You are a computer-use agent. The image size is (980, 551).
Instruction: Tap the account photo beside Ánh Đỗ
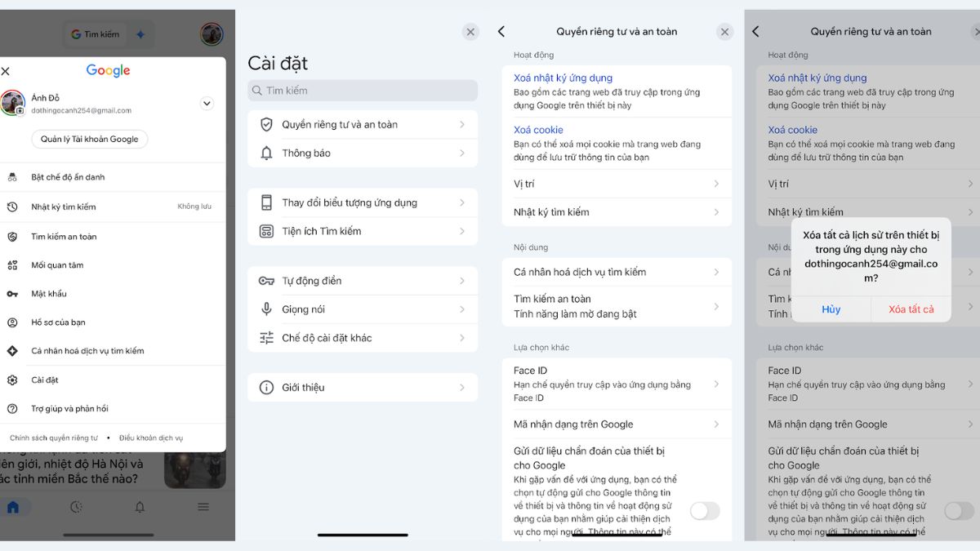pos(12,103)
